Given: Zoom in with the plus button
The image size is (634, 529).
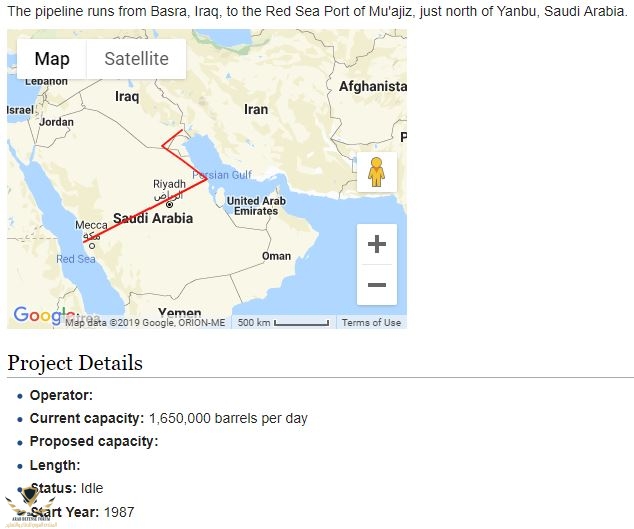Looking at the screenshot, I should click(377, 244).
